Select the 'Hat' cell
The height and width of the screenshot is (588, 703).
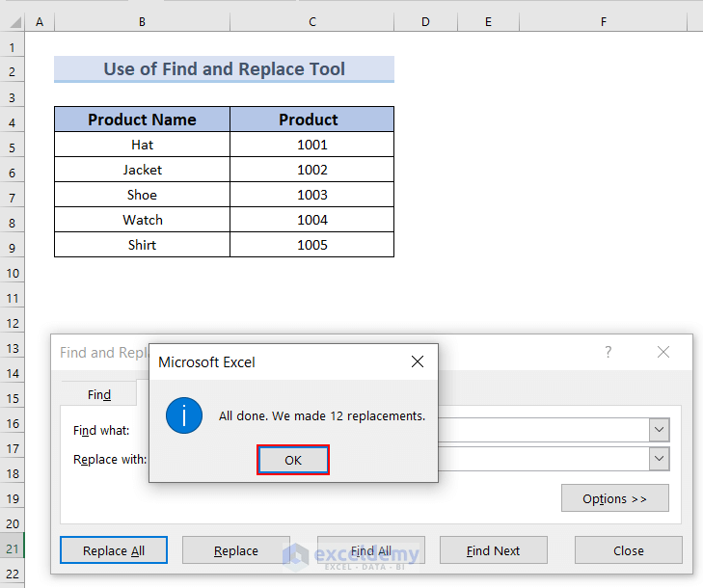point(142,145)
